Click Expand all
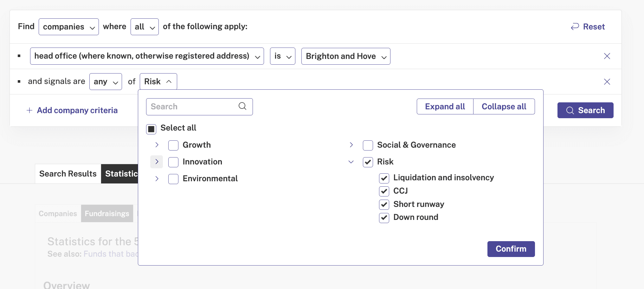 [x=445, y=106]
